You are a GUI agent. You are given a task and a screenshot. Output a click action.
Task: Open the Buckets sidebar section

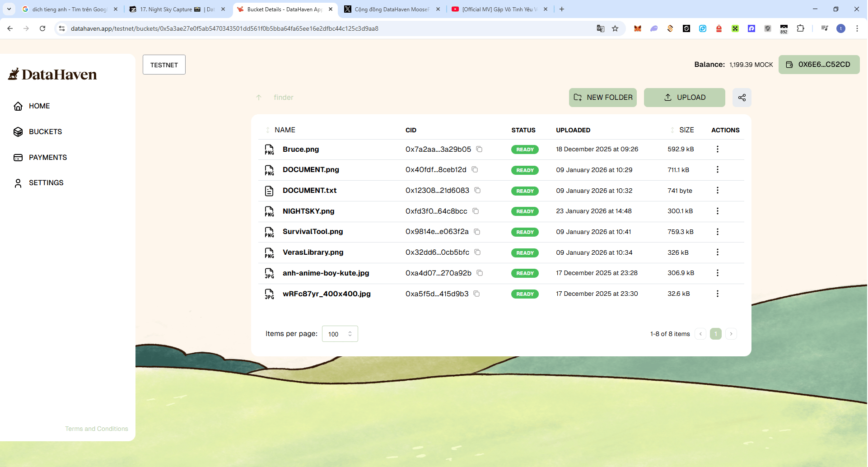[x=45, y=132]
